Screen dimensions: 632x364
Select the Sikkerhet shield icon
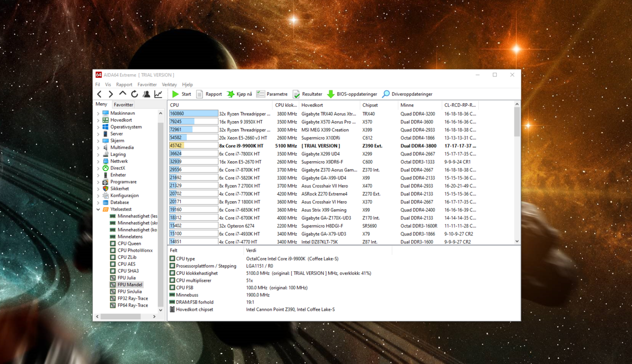coord(106,189)
